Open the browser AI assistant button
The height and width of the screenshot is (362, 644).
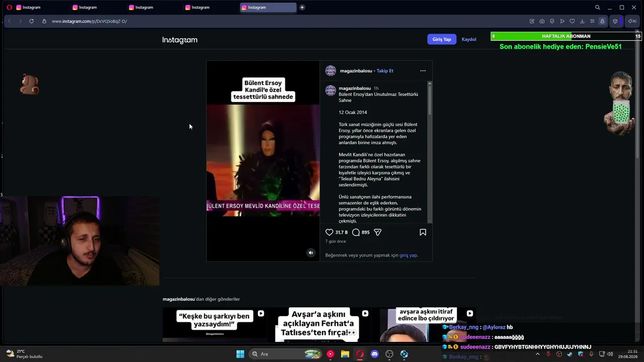tap(632, 21)
